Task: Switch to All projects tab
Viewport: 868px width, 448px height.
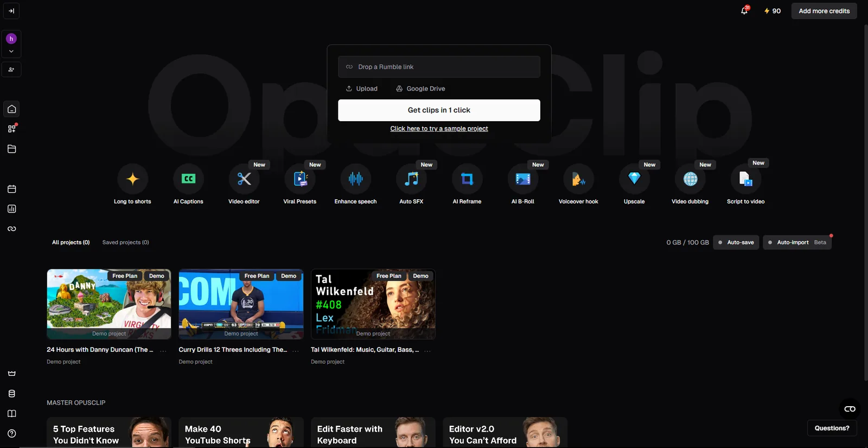Action: pos(71,242)
